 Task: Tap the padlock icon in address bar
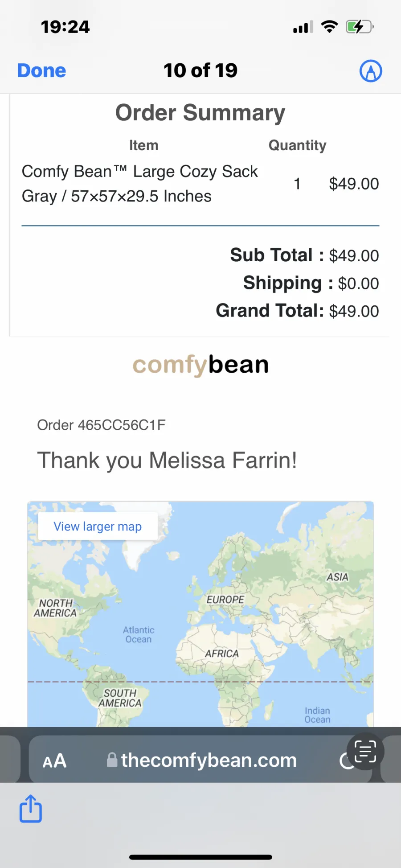pos(112,760)
